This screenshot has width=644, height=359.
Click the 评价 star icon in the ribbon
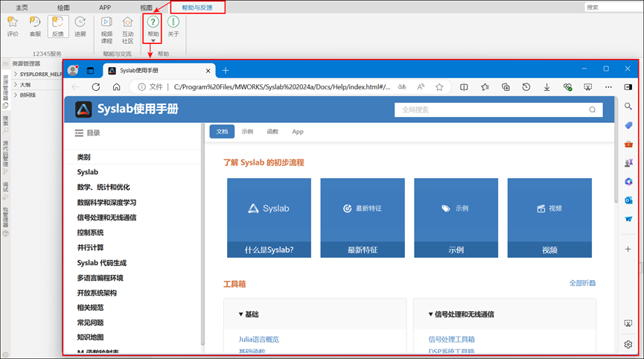pos(13,22)
